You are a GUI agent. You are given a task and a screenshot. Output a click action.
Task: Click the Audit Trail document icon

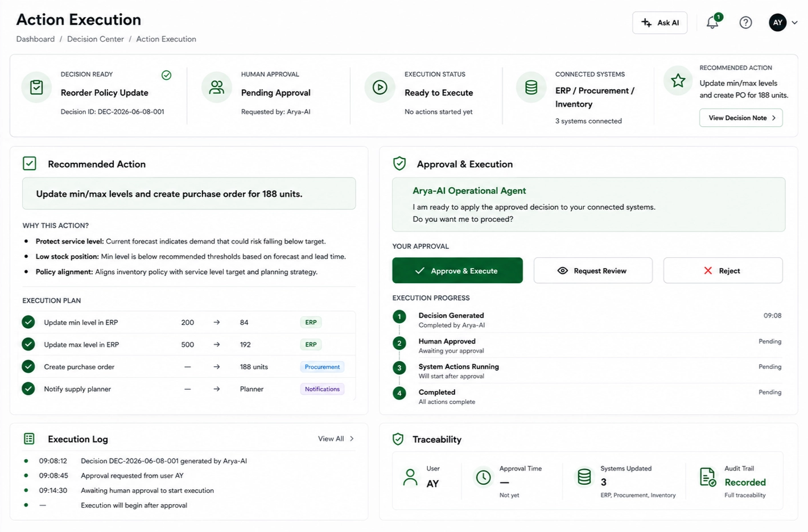pyautogui.click(x=707, y=477)
